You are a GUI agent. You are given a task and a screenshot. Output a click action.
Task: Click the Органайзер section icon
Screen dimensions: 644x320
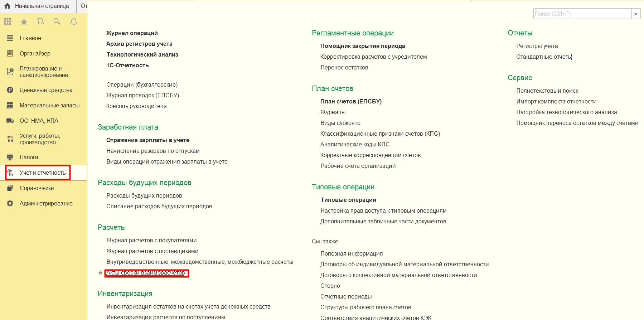coord(10,53)
